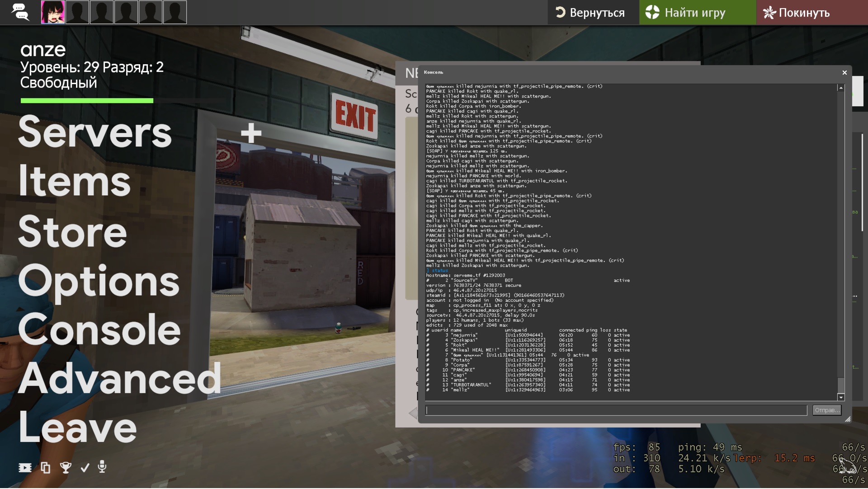Click left arrow in window behind console
This screenshot has width=868, height=489.
pyautogui.click(x=413, y=413)
